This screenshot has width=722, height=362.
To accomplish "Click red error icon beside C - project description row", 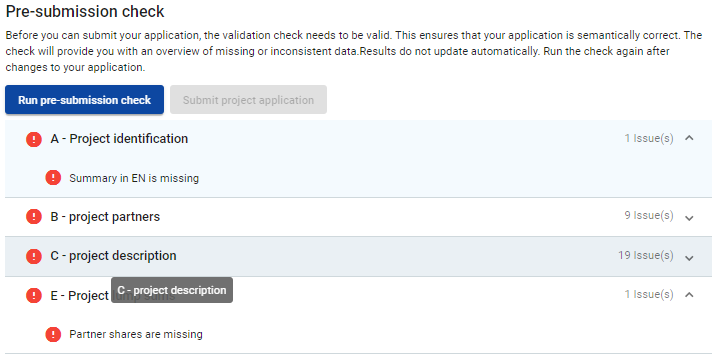I will click(x=34, y=256).
